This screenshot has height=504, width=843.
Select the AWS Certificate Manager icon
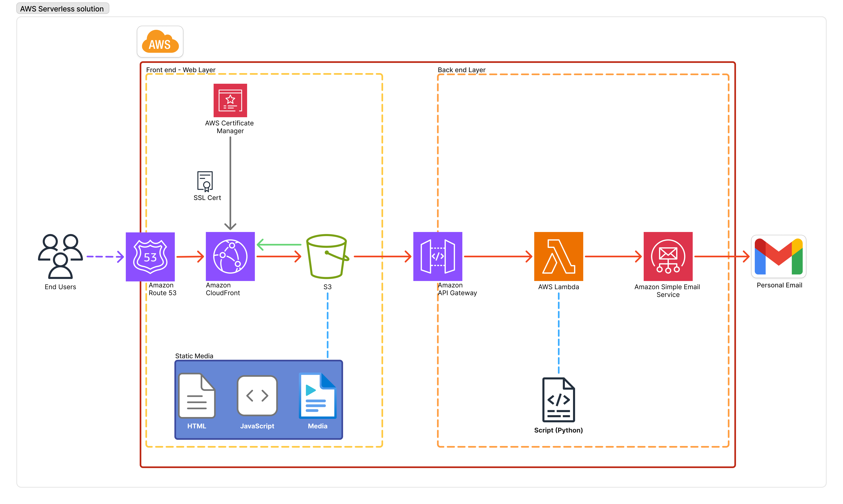click(230, 100)
